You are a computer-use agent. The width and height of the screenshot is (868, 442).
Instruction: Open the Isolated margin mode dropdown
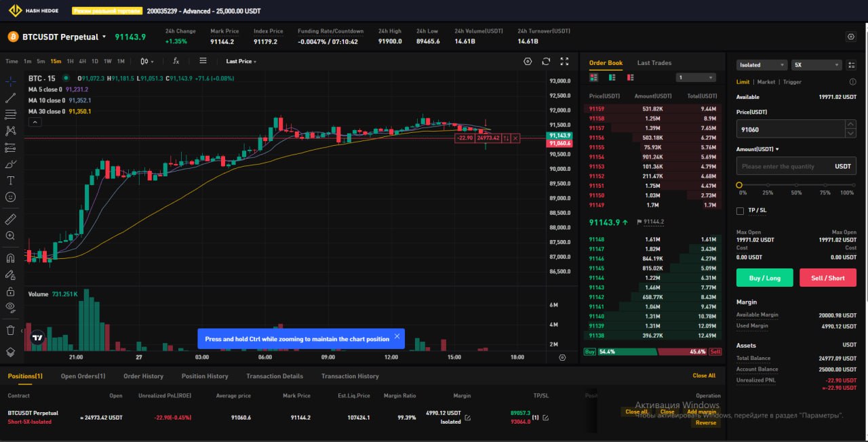click(x=761, y=65)
